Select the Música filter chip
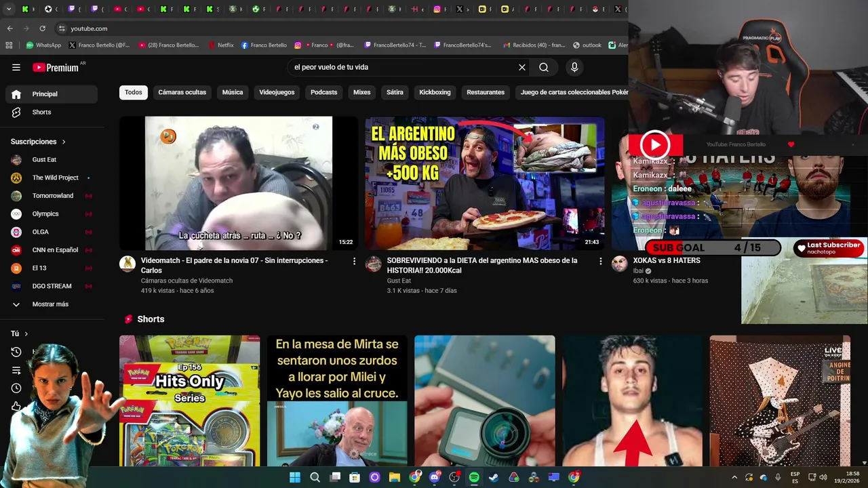This screenshot has height=488, width=868. pyautogui.click(x=233, y=92)
